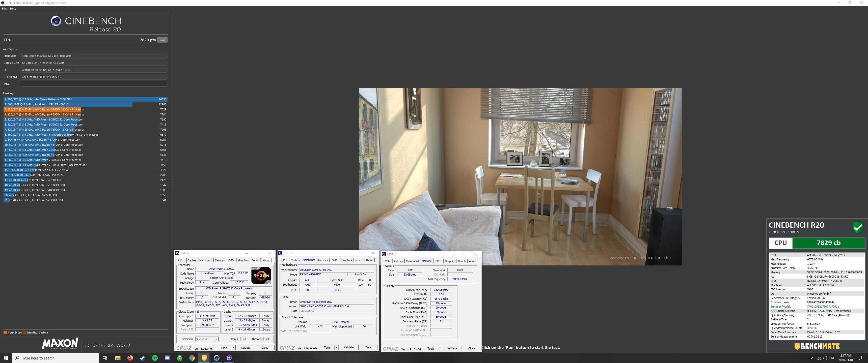
Task: Select ranking row Intel Core i7-7700K
Action: (86, 180)
